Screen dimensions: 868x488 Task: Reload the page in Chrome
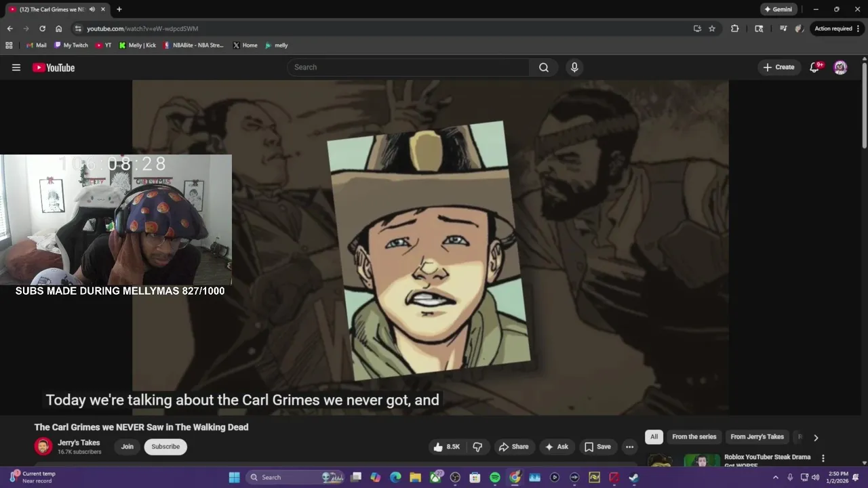[42, 28]
